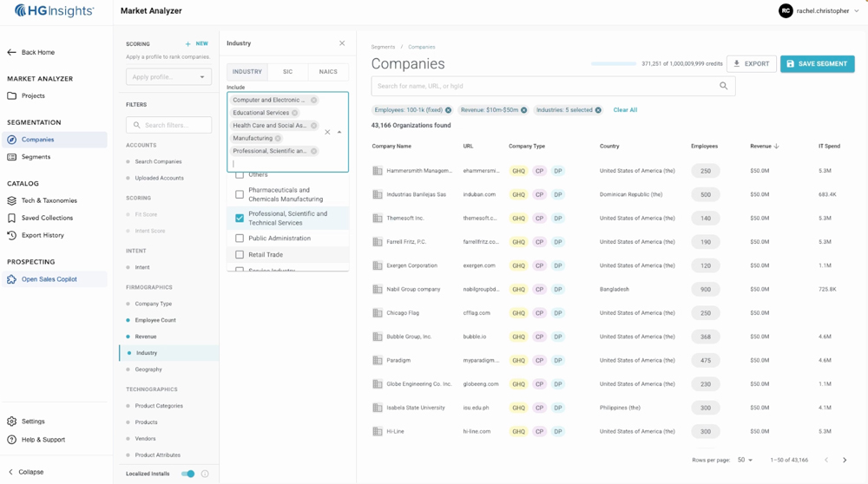Click the NEW scoring profile button
The image size is (868, 484).
pyautogui.click(x=196, y=43)
